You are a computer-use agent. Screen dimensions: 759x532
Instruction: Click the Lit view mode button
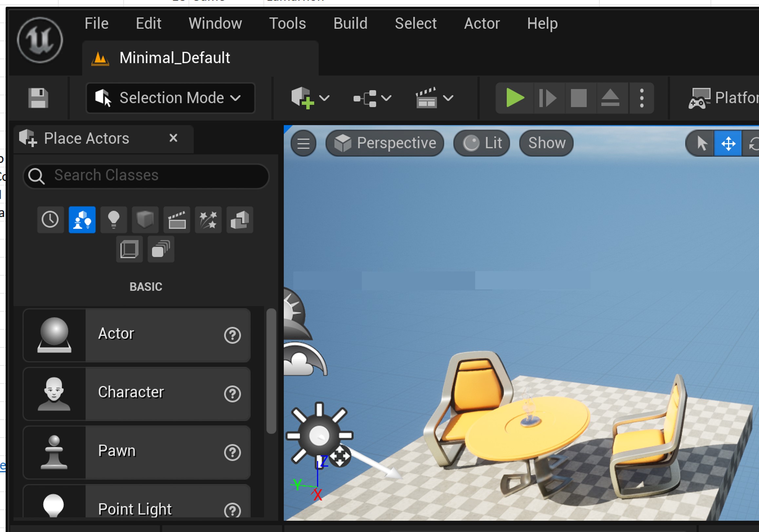pyautogui.click(x=482, y=143)
